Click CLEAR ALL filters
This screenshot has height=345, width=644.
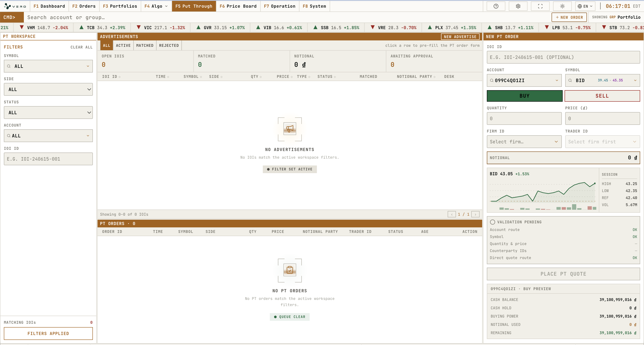click(82, 47)
